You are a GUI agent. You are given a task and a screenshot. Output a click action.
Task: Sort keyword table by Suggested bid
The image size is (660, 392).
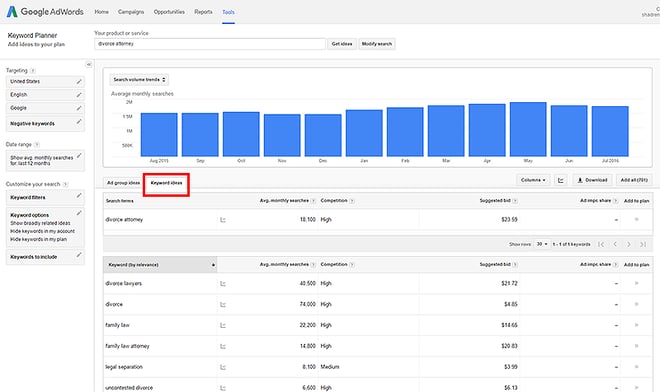click(495, 265)
